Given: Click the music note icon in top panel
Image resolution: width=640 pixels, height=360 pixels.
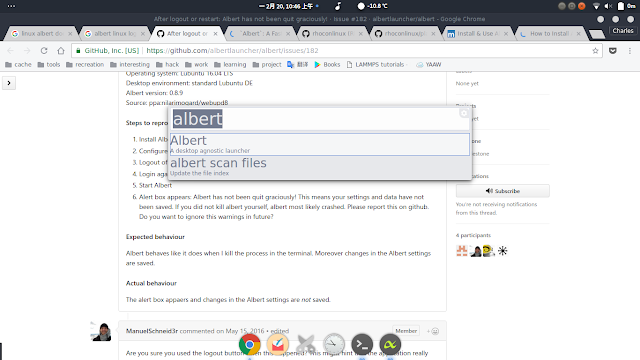Looking at the screenshot, I should pyautogui.click(x=338, y=6).
